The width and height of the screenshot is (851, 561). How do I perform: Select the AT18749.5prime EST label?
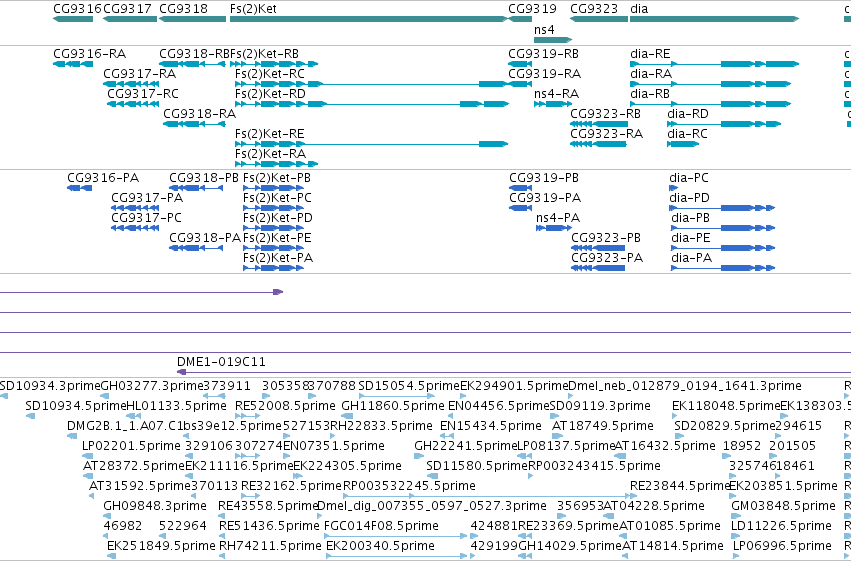602,426
